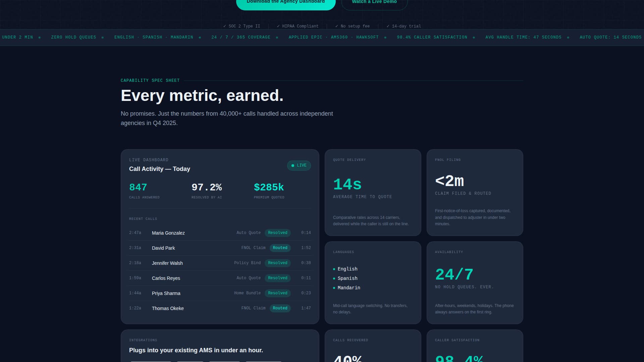644x362 pixels.
Task: Click the LIVE status badge
Action: pos(299,166)
